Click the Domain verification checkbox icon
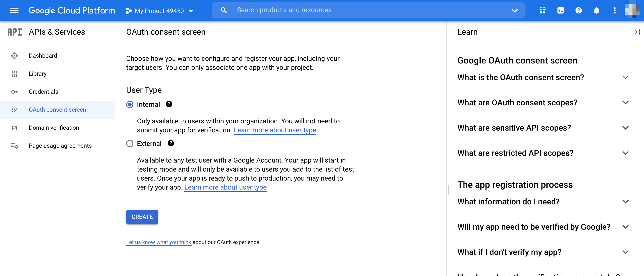 click(x=14, y=128)
